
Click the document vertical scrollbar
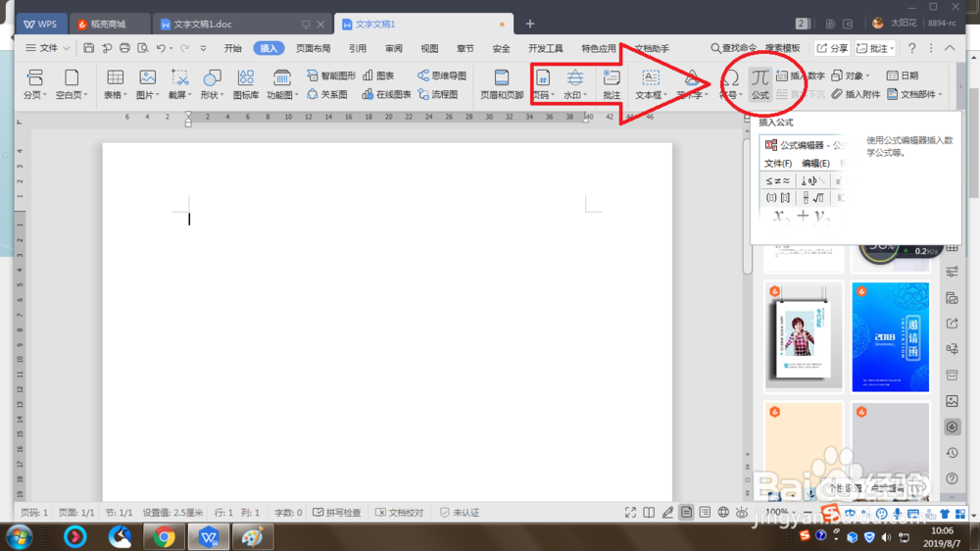(747, 207)
